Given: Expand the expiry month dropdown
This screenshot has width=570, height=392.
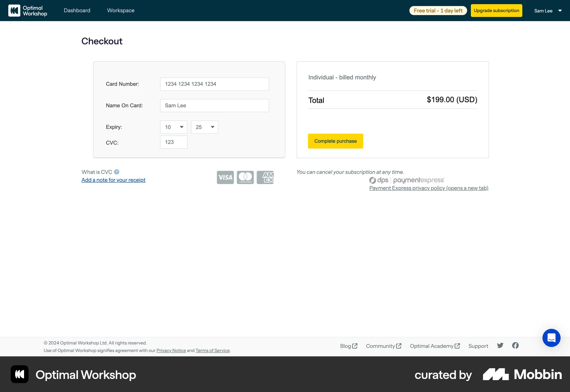Looking at the screenshot, I should pos(173,127).
